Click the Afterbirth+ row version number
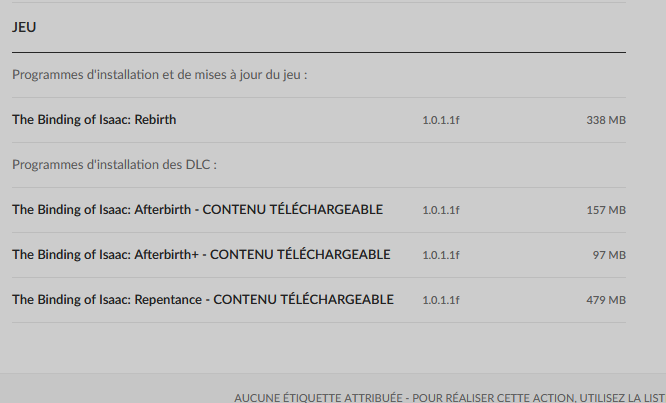This screenshot has width=666, height=403. coord(441,255)
